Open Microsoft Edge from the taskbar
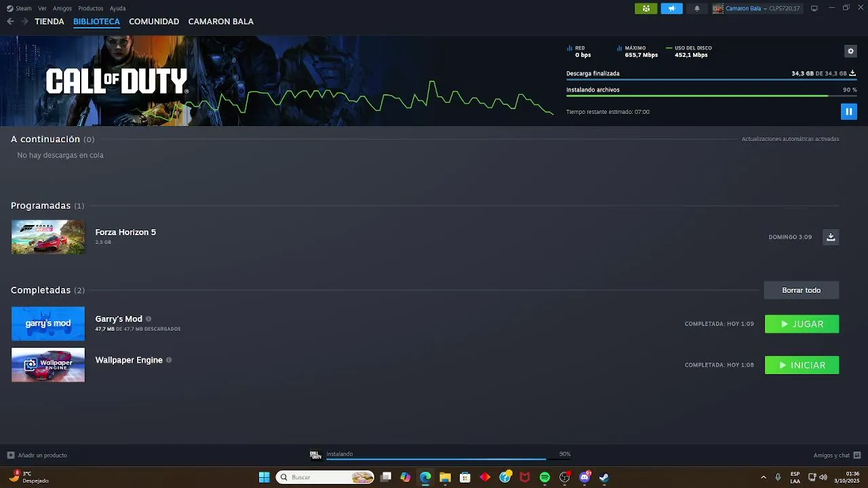The height and width of the screenshot is (488, 868). (425, 477)
